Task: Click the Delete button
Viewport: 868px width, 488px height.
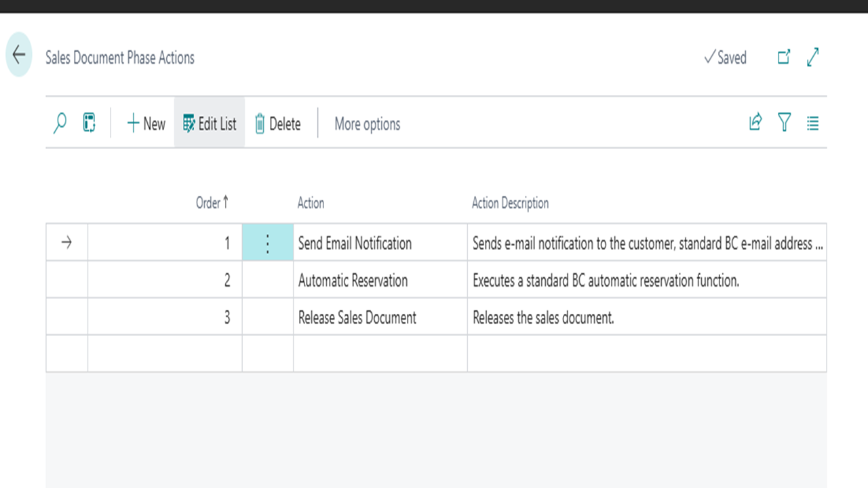Action: pos(277,124)
